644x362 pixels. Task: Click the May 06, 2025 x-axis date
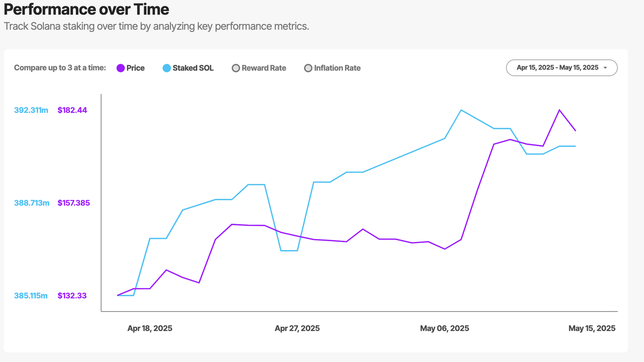click(x=444, y=328)
